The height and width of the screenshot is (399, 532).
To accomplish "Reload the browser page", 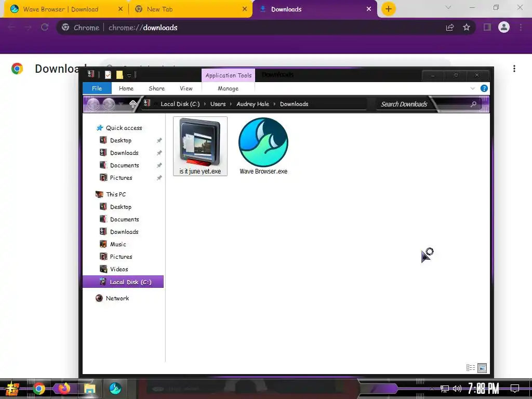I will tap(45, 27).
